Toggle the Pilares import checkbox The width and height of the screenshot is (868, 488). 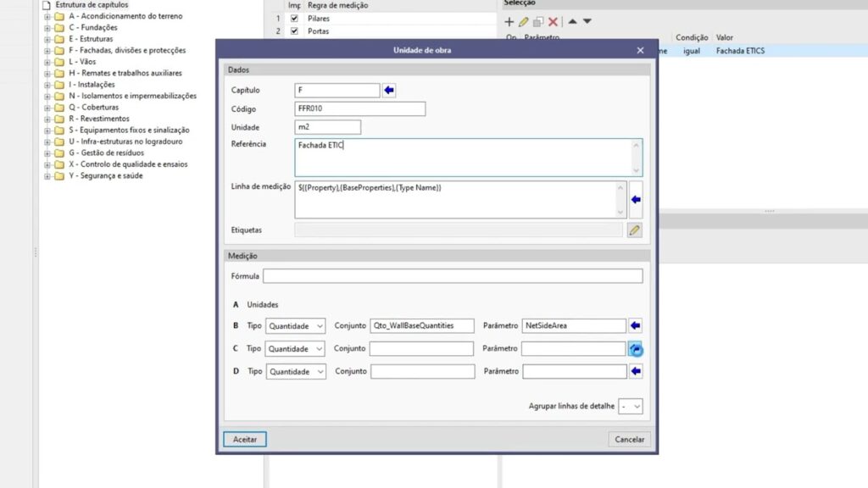click(294, 18)
